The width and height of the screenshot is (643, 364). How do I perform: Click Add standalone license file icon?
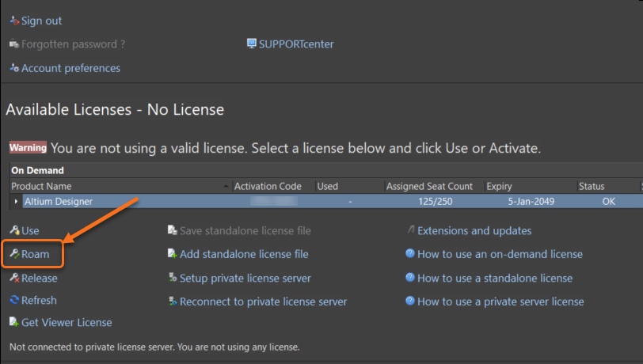point(173,255)
